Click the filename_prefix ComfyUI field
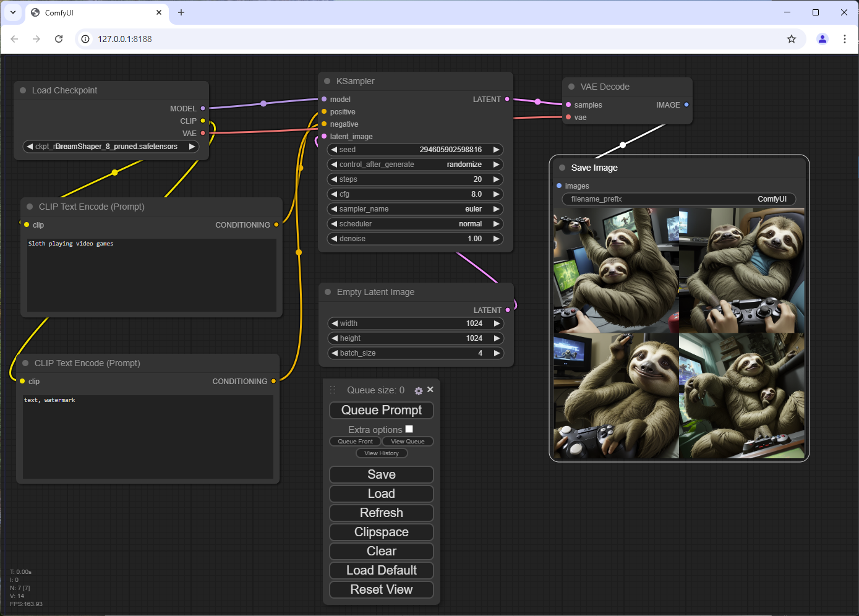Viewport: 859px width, 616px height. coord(679,199)
